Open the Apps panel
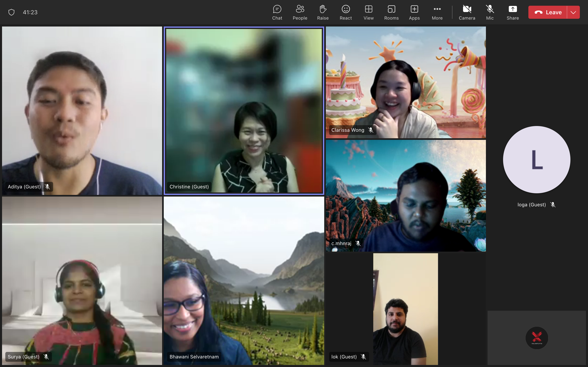 414,12
